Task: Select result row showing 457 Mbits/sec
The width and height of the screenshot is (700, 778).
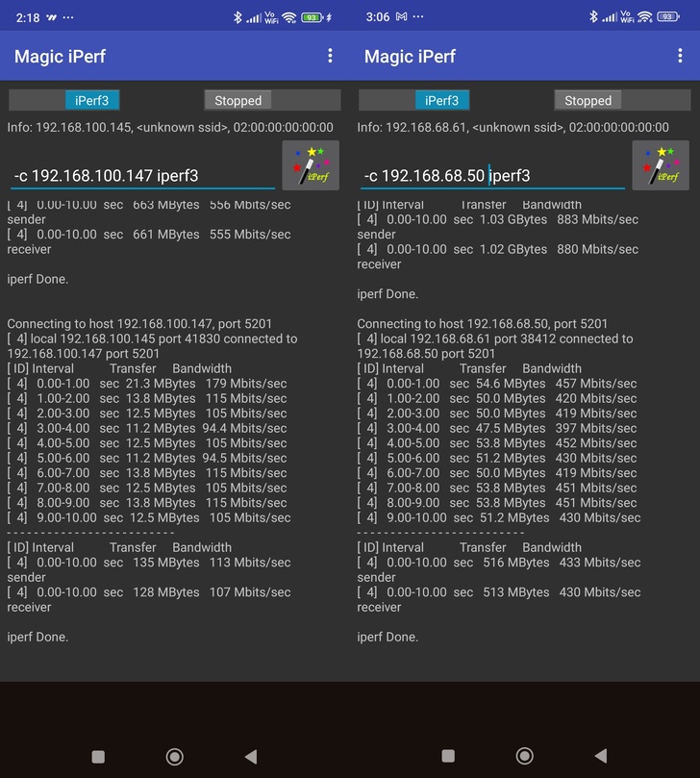Action: pos(497,383)
